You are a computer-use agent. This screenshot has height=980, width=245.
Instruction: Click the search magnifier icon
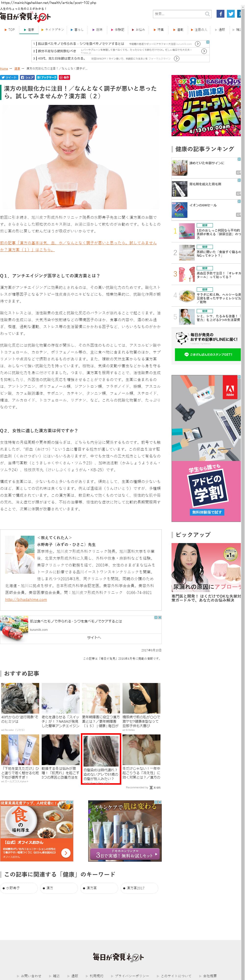pyautogui.click(x=207, y=14)
